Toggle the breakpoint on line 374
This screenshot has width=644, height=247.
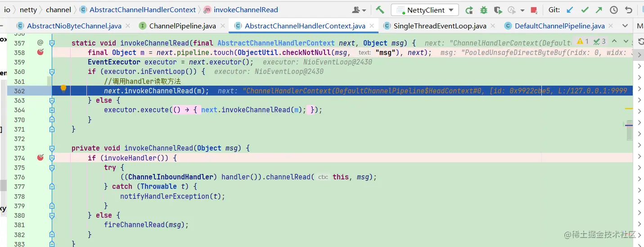coord(41,157)
